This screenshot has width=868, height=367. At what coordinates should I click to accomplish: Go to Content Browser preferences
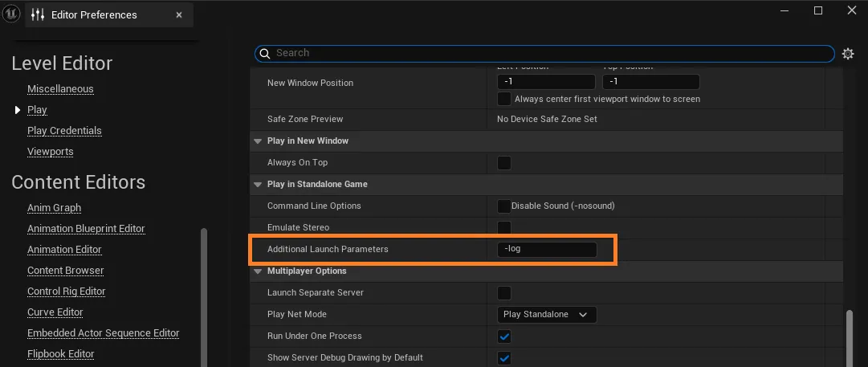tap(65, 271)
